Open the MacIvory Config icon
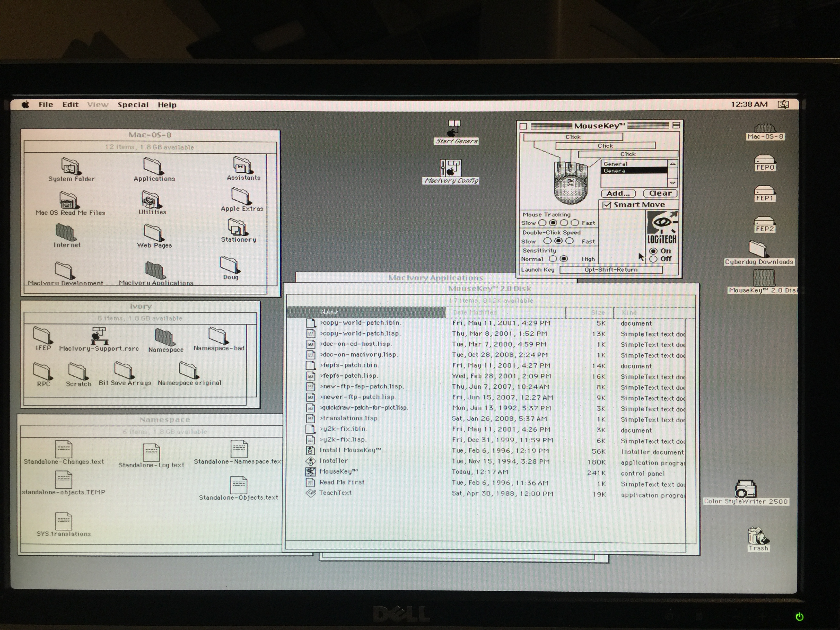This screenshot has width=840, height=630. (450, 168)
